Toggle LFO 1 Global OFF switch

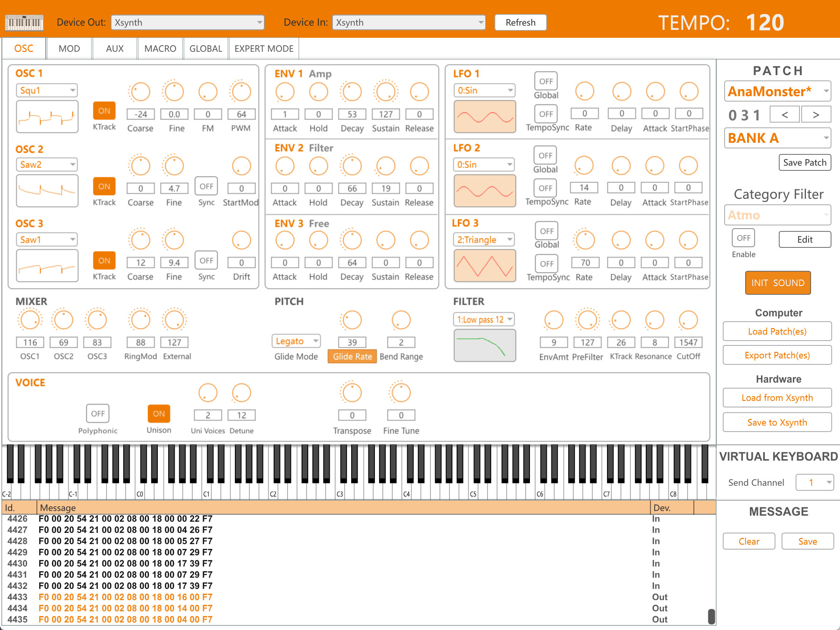(x=546, y=81)
